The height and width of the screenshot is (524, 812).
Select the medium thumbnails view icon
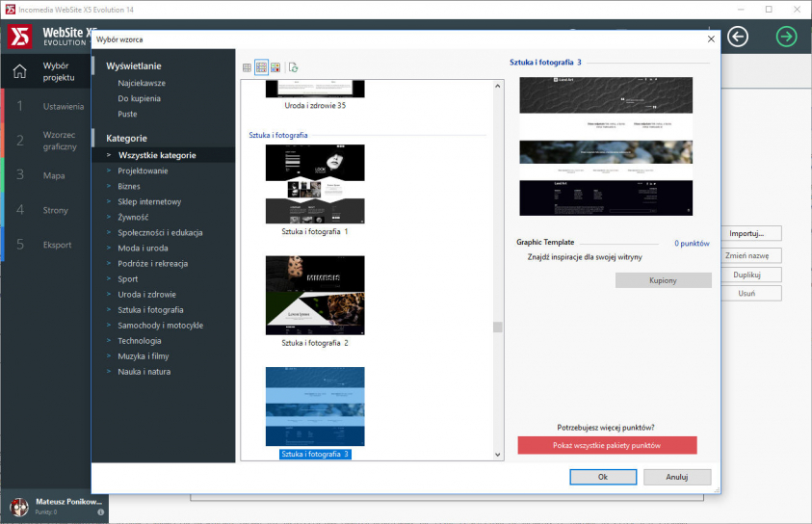[261, 67]
